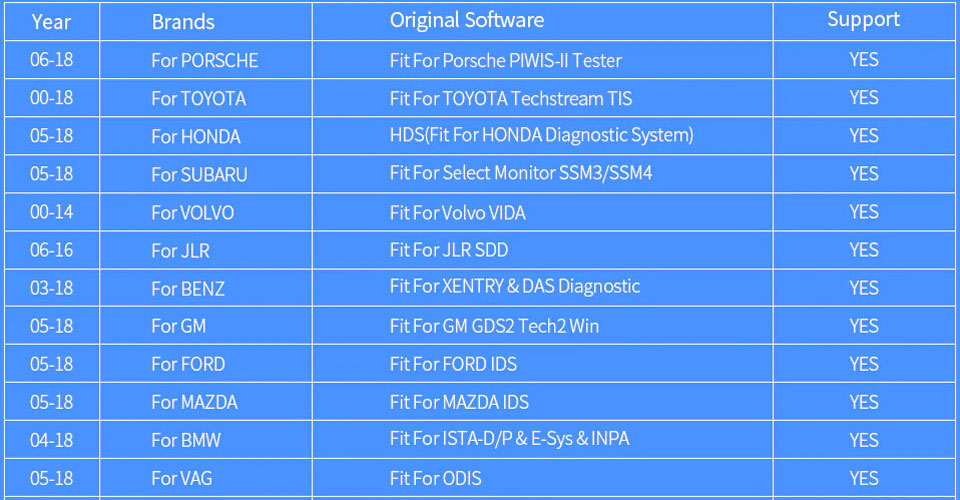The height and width of the screenshot is (500, 960).
Task: Click the Support column header
Action: (x=863, y=20)
